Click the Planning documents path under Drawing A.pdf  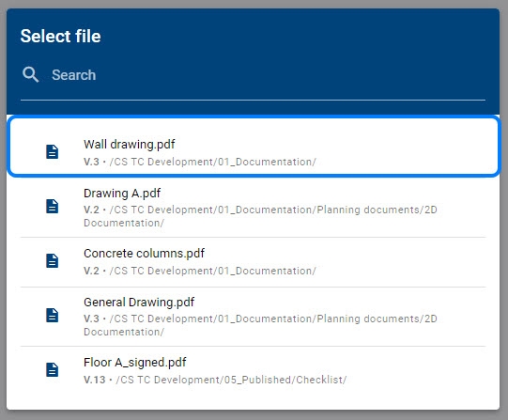(x=260, y=216)
